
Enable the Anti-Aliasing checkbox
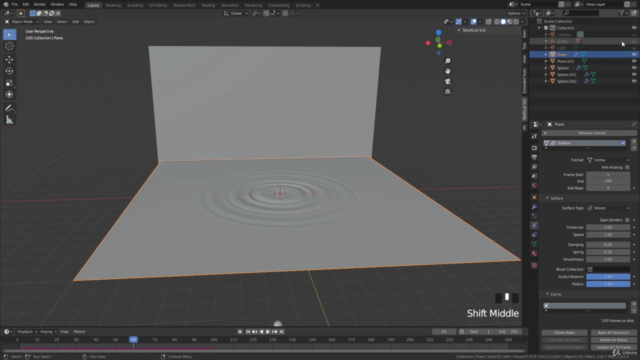pyautogui.click(x=627, y=167)
